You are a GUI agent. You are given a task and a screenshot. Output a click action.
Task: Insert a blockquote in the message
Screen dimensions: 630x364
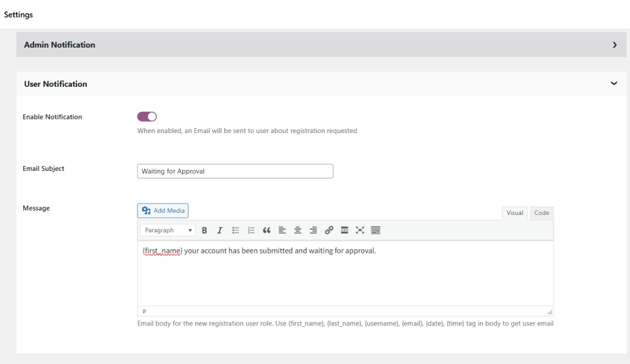click(266, 230)
